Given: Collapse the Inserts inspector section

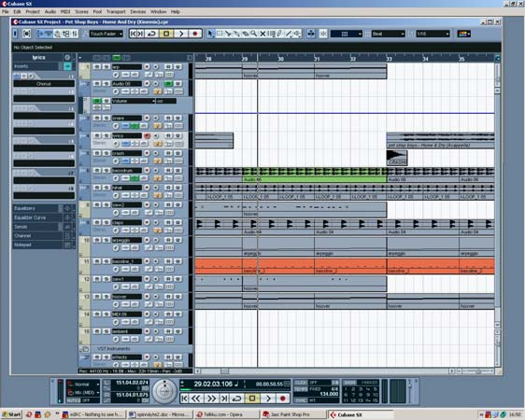Looking at the screenshot, I should pos(44,66).
